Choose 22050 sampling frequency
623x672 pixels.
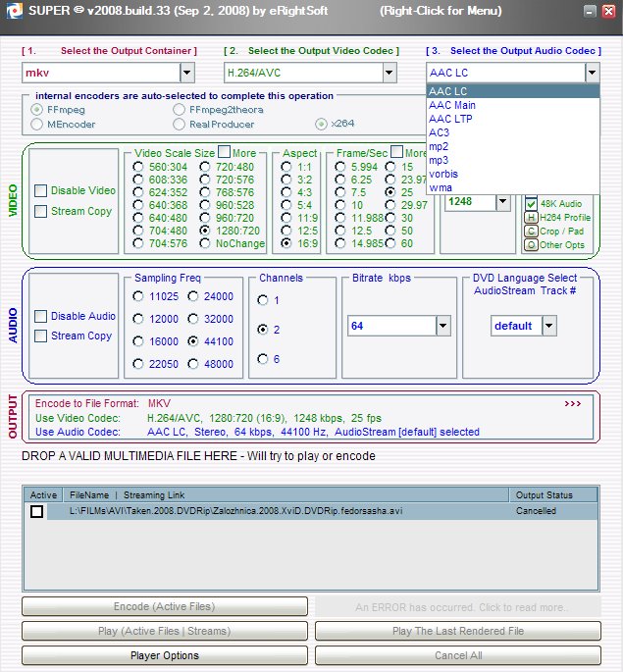click(138, 364)
